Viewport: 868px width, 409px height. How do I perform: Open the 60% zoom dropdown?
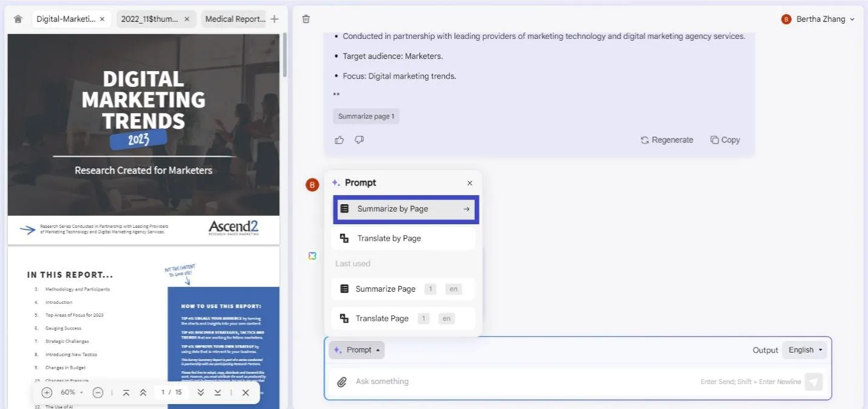point(72,393)
